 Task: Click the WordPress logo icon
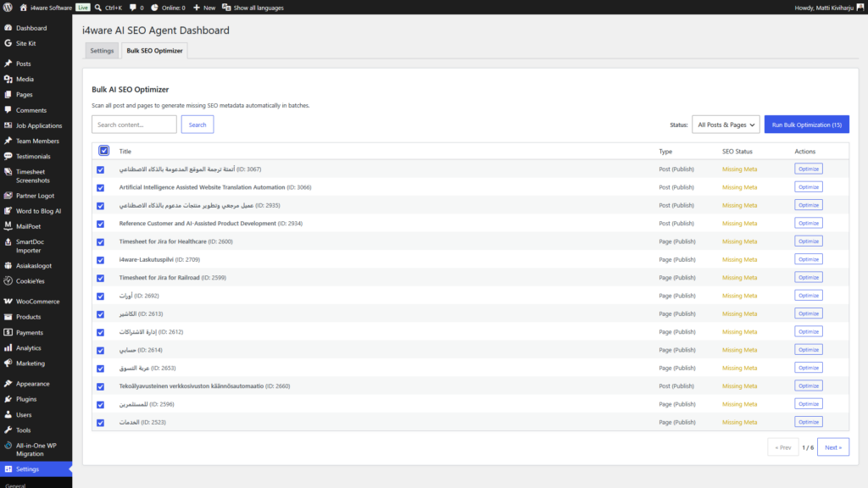[8, 7]
